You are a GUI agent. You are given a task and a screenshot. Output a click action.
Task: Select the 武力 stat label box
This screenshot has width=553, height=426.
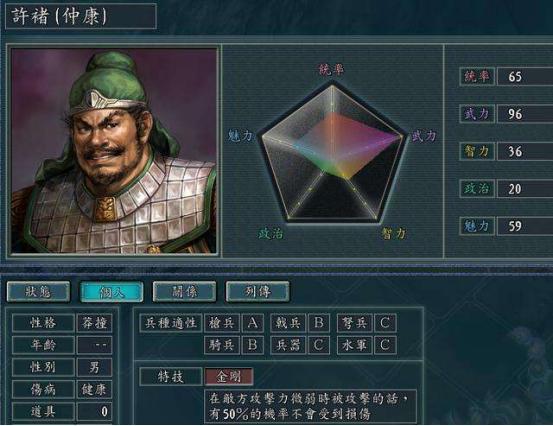[x=477, y=114]
